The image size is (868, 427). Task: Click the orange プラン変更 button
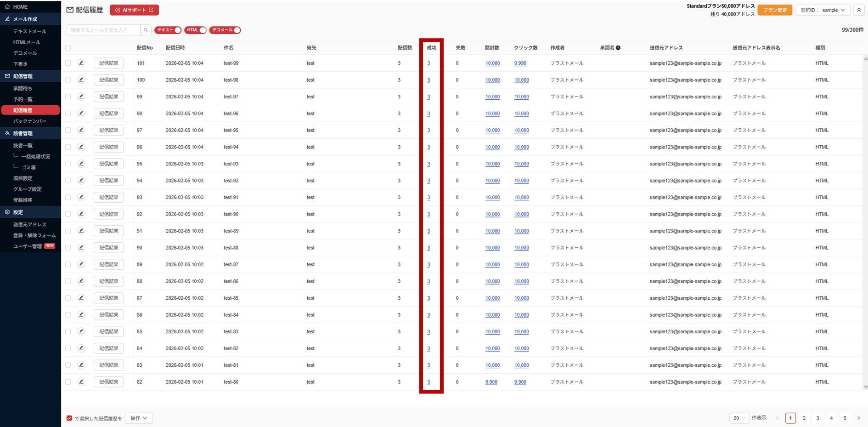coord(774,10)
